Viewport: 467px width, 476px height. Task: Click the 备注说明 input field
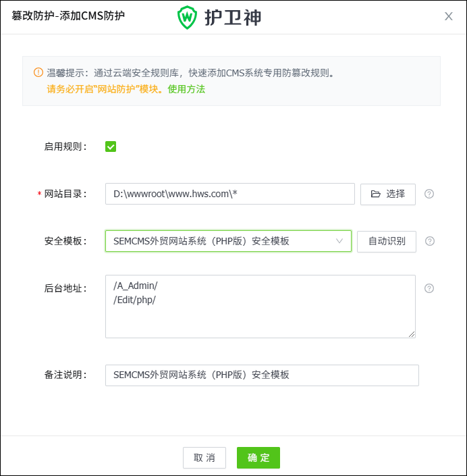coord(262,375)
